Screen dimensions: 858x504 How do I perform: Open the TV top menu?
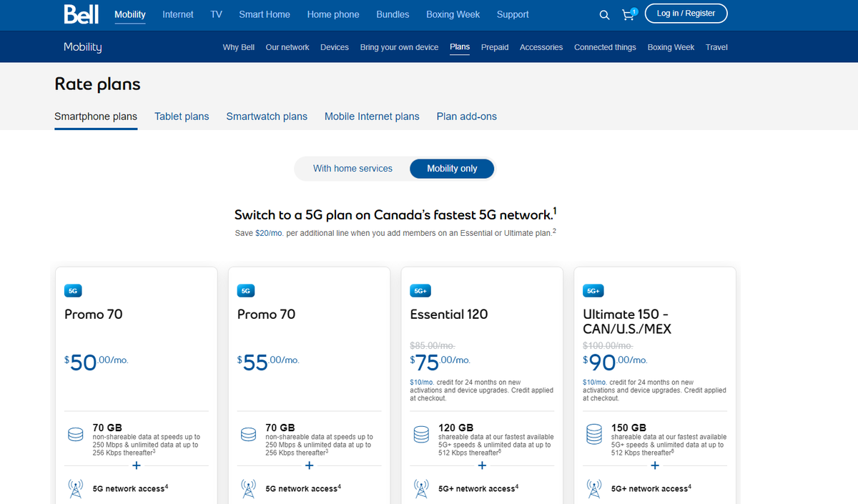point(217,14)
